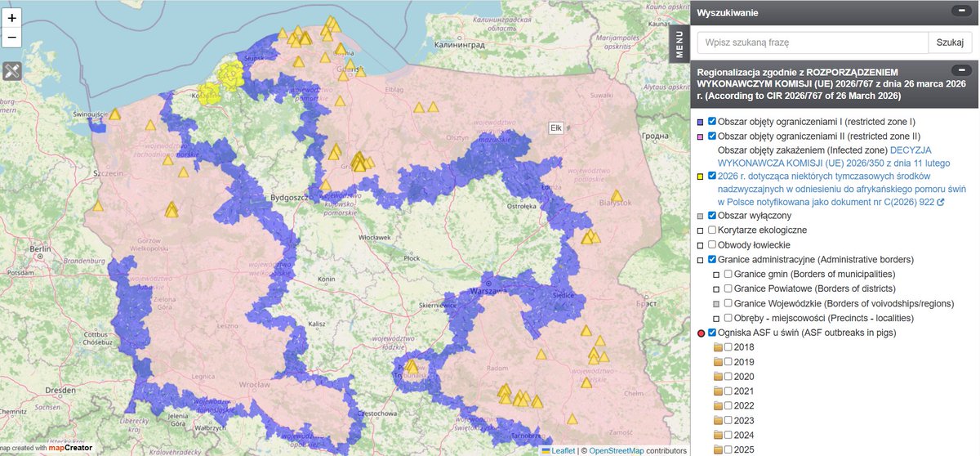Zoom out on the map

(x=12, y=38)
